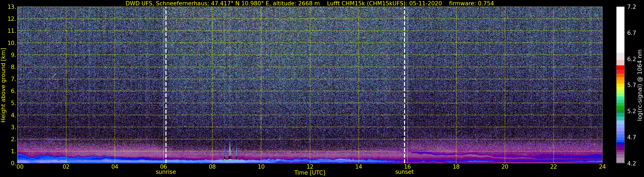Click time tick label 24

click(602, 166)
